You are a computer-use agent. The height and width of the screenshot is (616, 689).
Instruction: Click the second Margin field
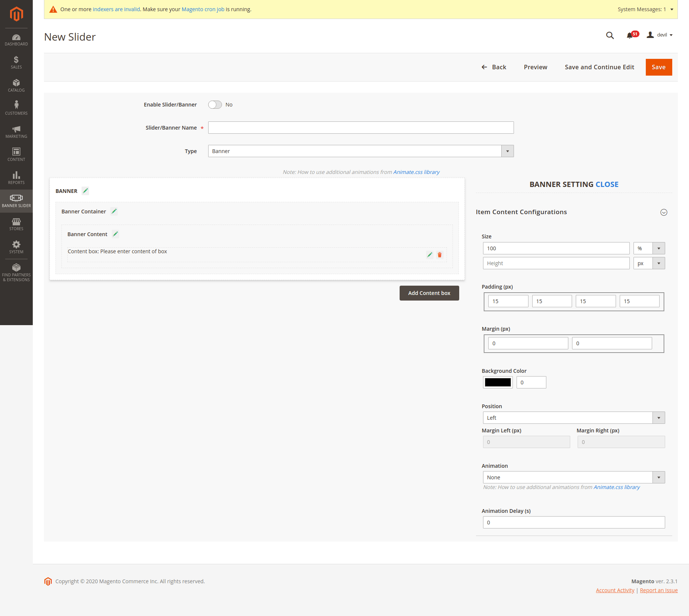(x=612, y=343)
